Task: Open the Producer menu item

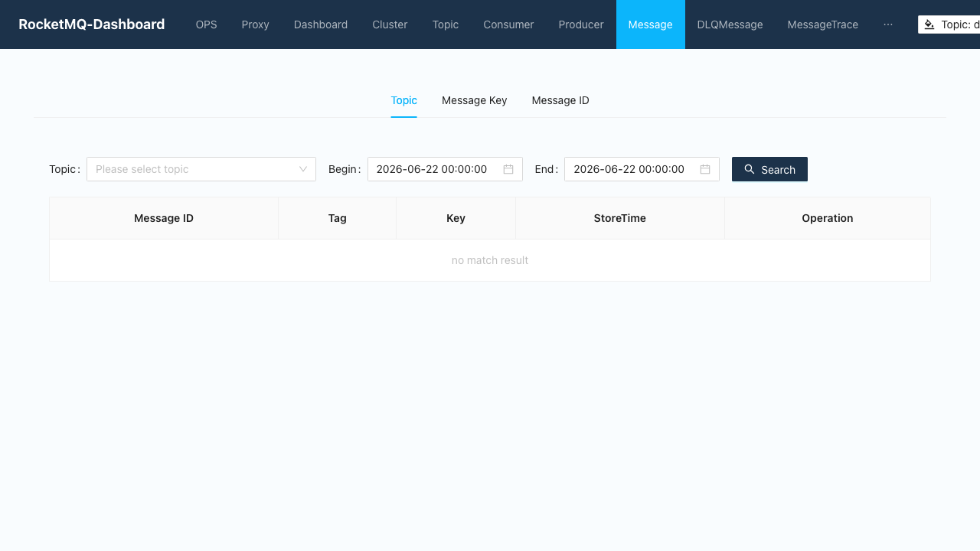Action: [581, 24]
